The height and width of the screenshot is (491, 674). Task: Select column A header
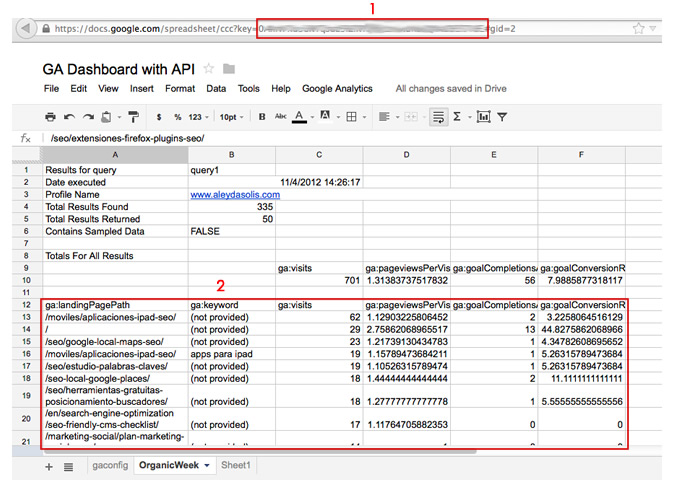pos(115,155)
